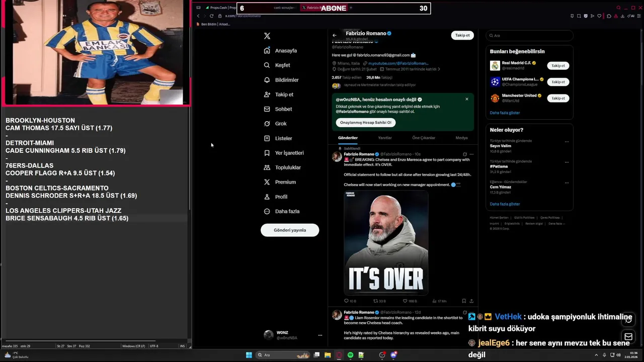Repost the Chelsea Maresca breaking post

(375, 301)
